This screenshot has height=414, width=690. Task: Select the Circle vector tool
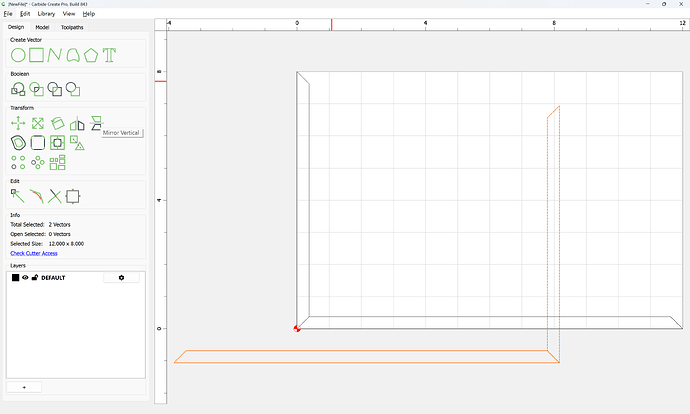(18, 55)
